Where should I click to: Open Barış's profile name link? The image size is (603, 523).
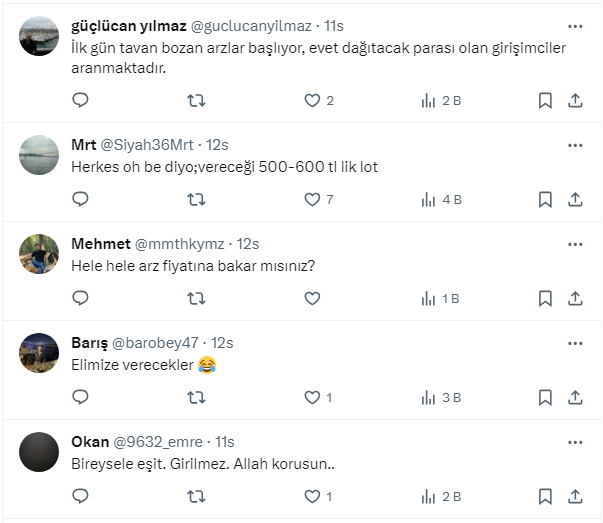[x=89, y=343]
